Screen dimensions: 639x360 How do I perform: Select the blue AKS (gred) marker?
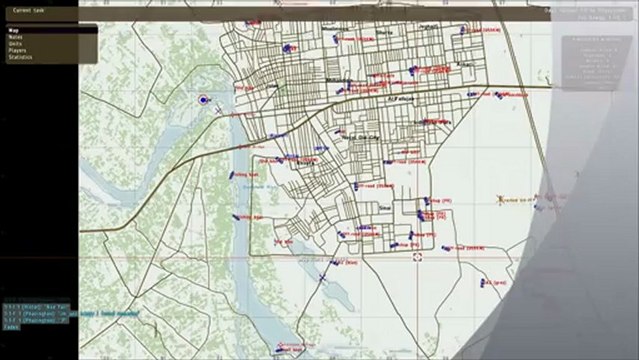(483, 283)
